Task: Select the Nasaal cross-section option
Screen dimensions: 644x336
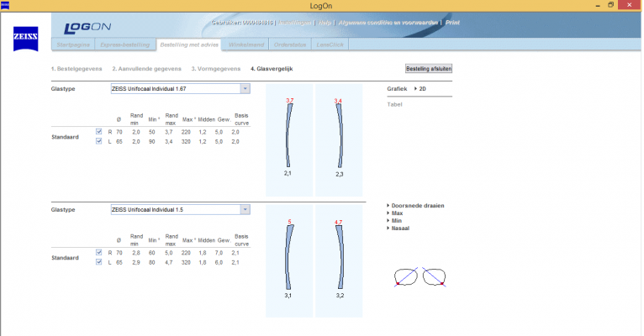Action: tap(399, 228)
